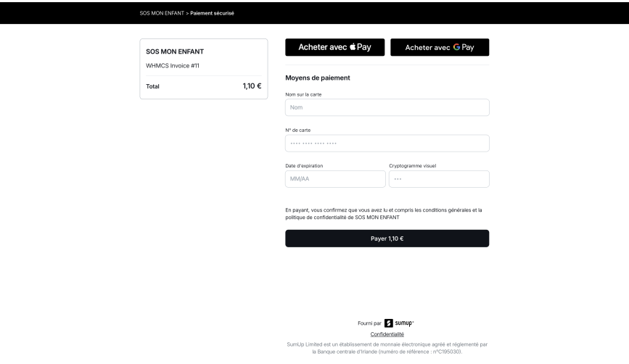
Task: Select the MM/AA expiration date field
Action: click(335, 179)
